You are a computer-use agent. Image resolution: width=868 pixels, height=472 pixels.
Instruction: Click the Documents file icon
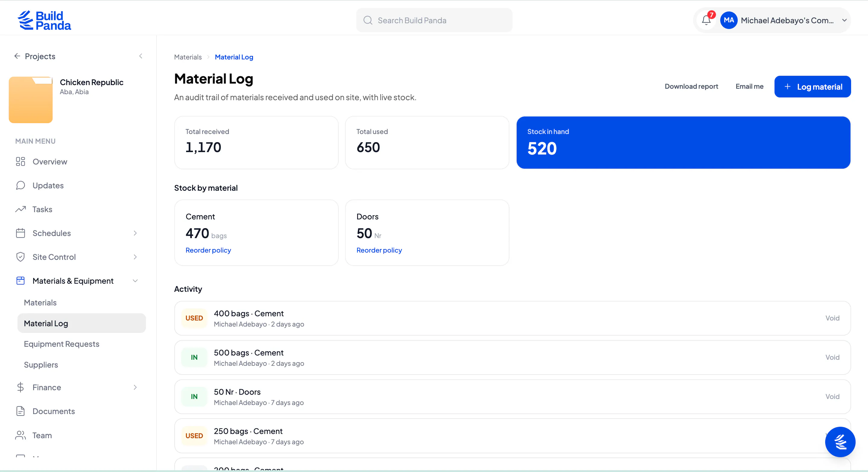coord(21,411)
